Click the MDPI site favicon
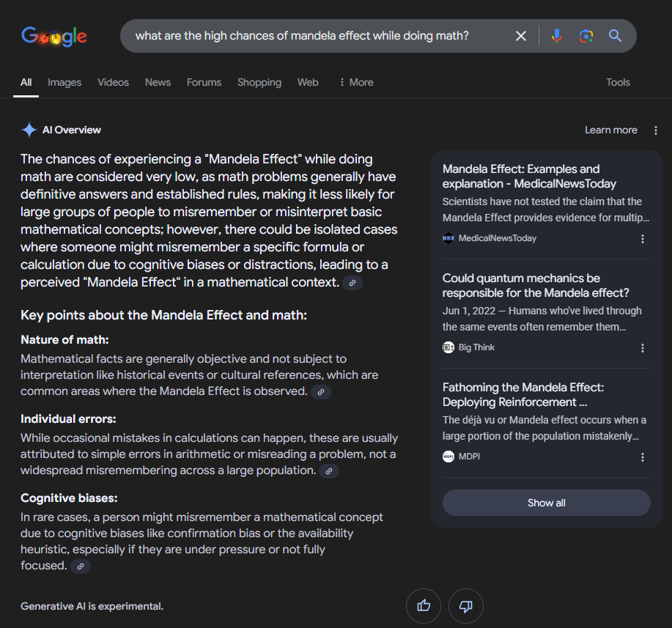 coord(448,457)
